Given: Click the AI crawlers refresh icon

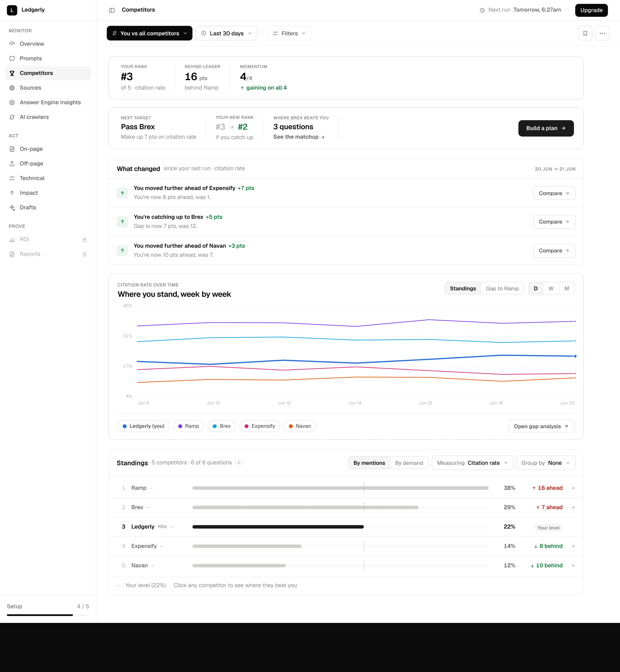Looking at the screenshot, I should point(12,117).
